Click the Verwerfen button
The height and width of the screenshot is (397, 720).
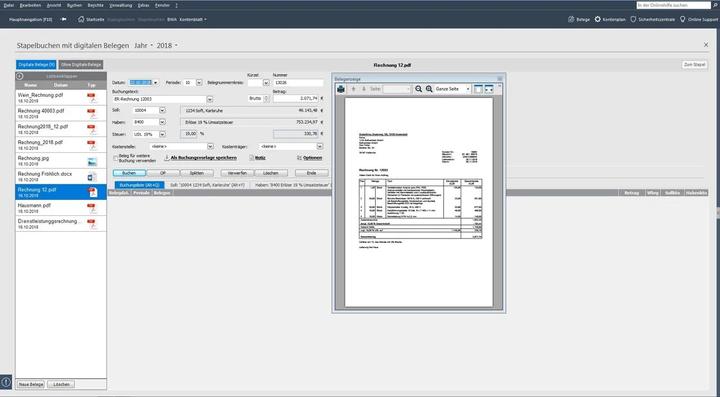(237, 173)
